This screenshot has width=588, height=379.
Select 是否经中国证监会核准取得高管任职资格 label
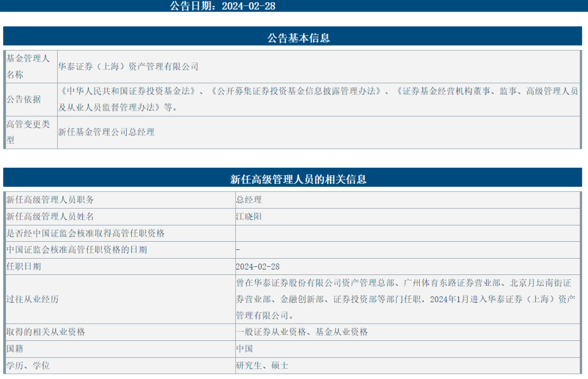click(85, 234)
